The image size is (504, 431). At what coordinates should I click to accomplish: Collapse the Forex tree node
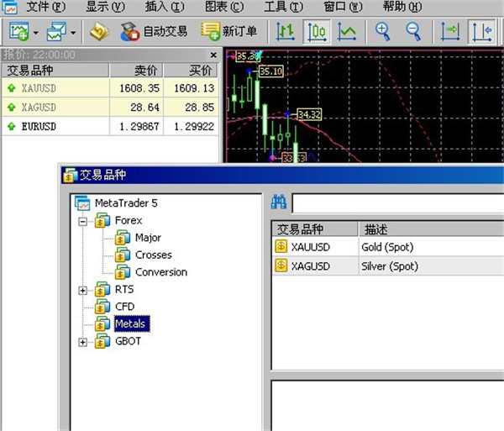point(83,221)
